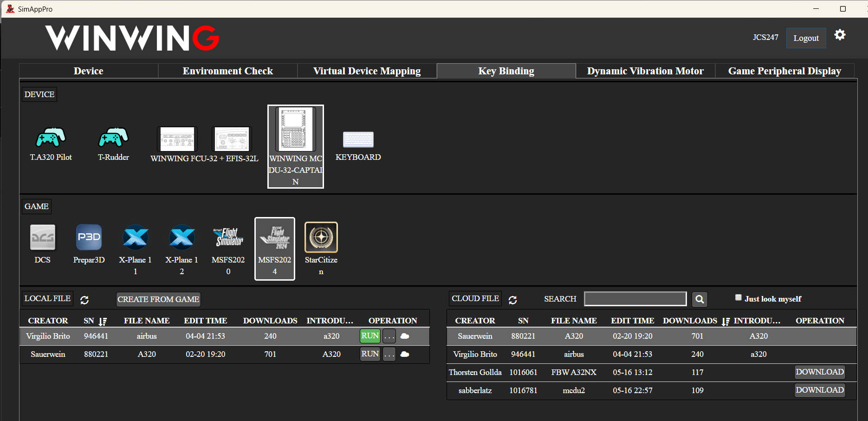
Task: Click cloud FILE NAME column header
Action: pyautogui.click(x=574, y=321)
